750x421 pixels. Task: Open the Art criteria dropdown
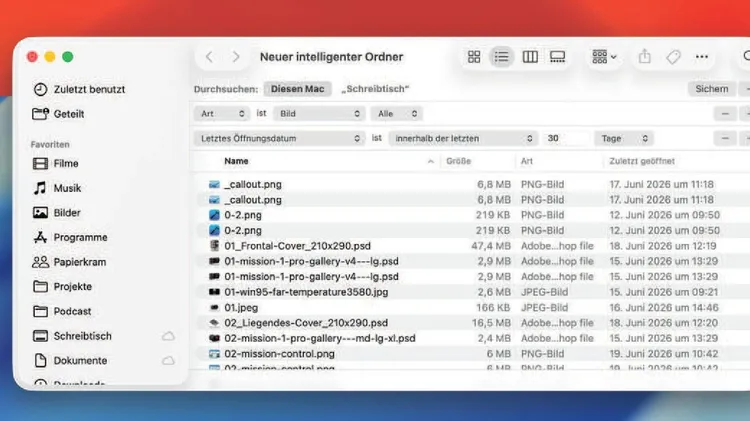point(222,114)
